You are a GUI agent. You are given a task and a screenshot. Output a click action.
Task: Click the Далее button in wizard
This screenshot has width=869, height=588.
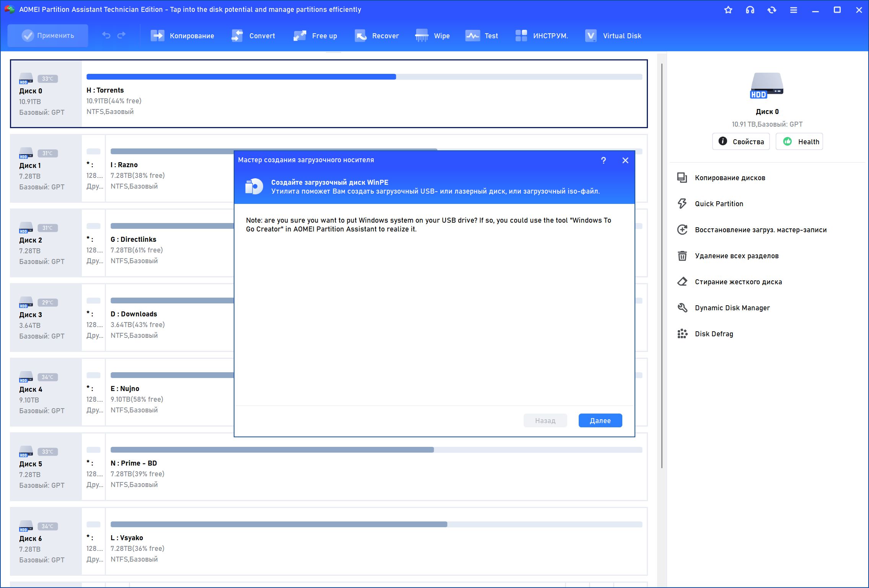[600, 421]
